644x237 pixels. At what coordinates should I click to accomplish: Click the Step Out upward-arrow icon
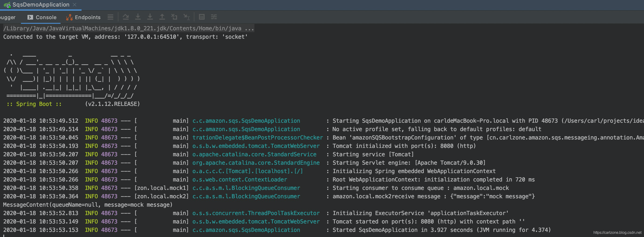coord(162,17)
